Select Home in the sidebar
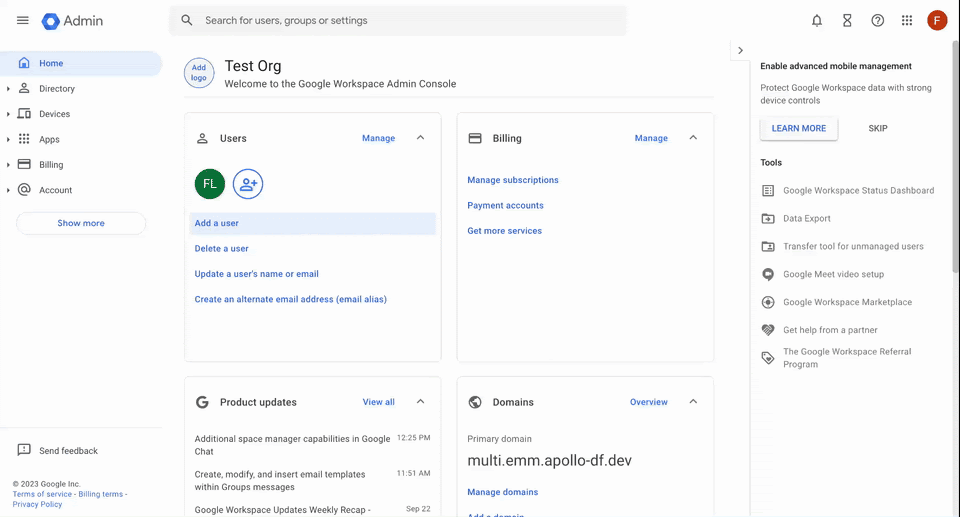The height and width of the screenshot is (517, 960). 81,63
